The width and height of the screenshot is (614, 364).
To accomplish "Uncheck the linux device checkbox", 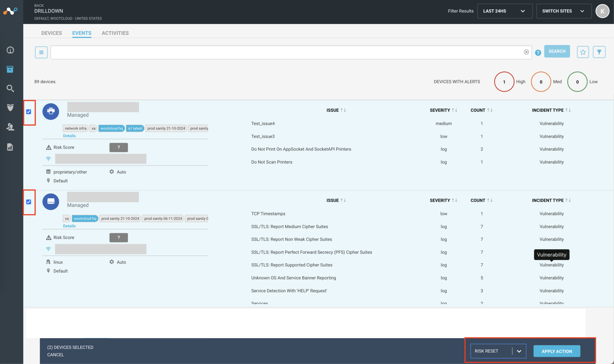I will 29,202.
